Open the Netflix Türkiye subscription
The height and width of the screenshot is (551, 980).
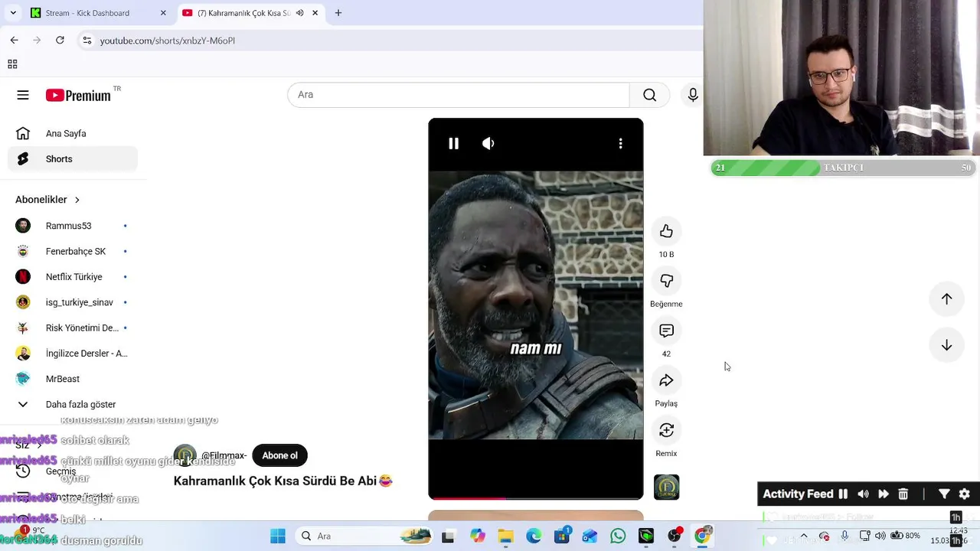[73, 277]
